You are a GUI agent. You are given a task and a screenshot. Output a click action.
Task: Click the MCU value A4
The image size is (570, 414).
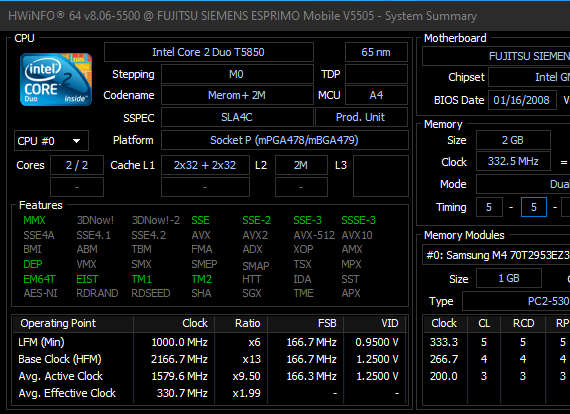click(x=376, y=95)
